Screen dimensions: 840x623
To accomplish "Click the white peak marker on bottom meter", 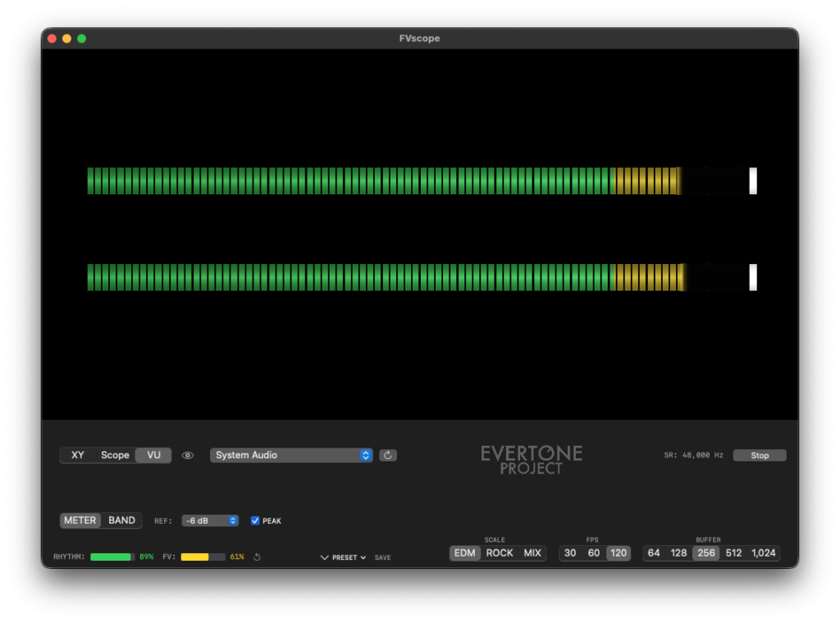I will tap(752, 277).
